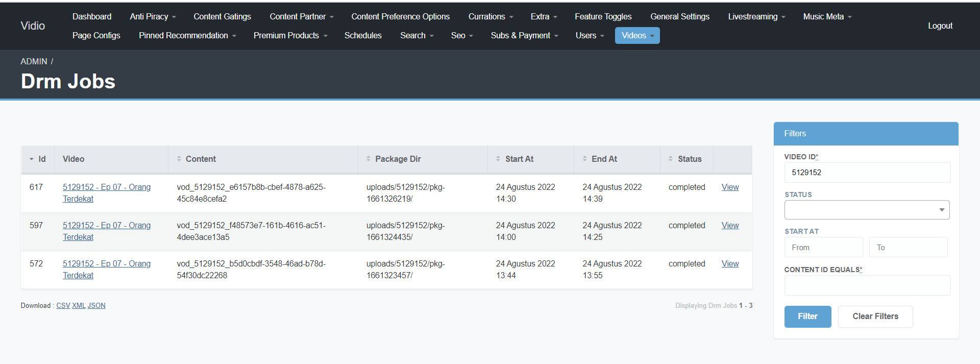Open Content Gatings page
Image resolution: width=980 pixels, height=364 pixels.
click(x=222, y=16)
